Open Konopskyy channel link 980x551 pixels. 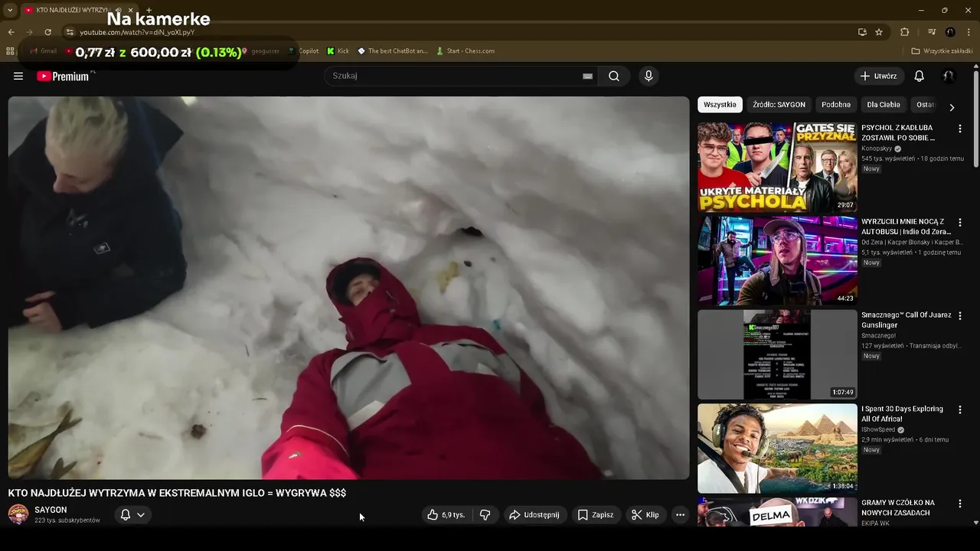(x=877, y=148)
